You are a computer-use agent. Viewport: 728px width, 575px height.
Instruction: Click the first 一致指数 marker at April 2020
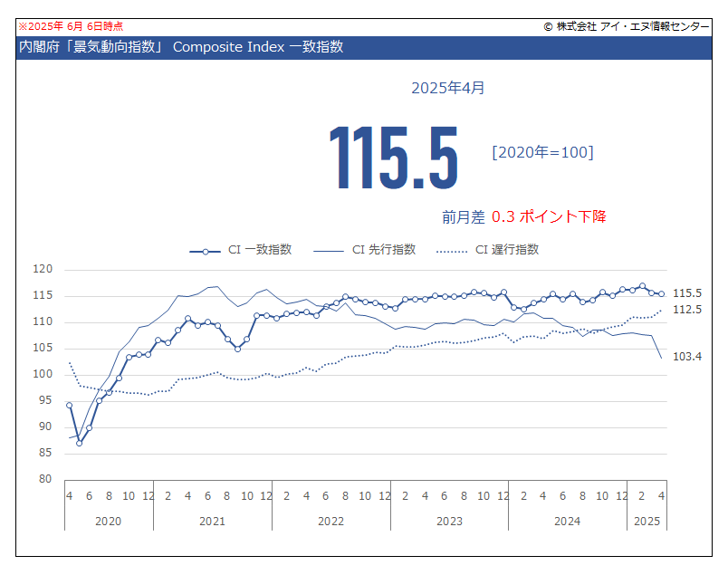point(69,406)
